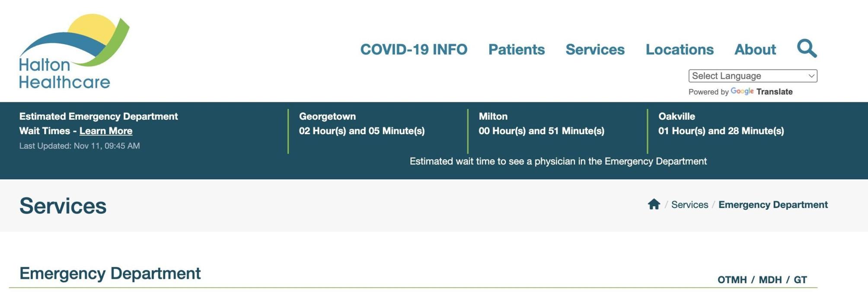Click the search magnifier icon

point(807,49)
